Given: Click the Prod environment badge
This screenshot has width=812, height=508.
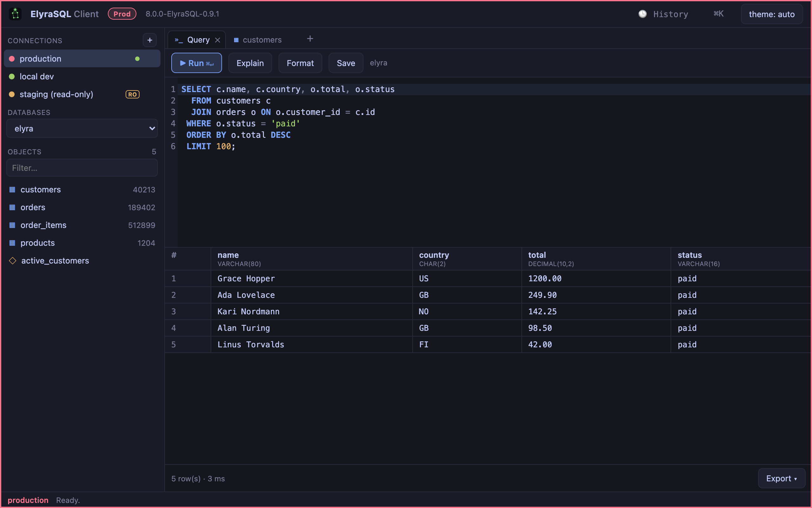Looking at the screenshot, I should [122, 14].
